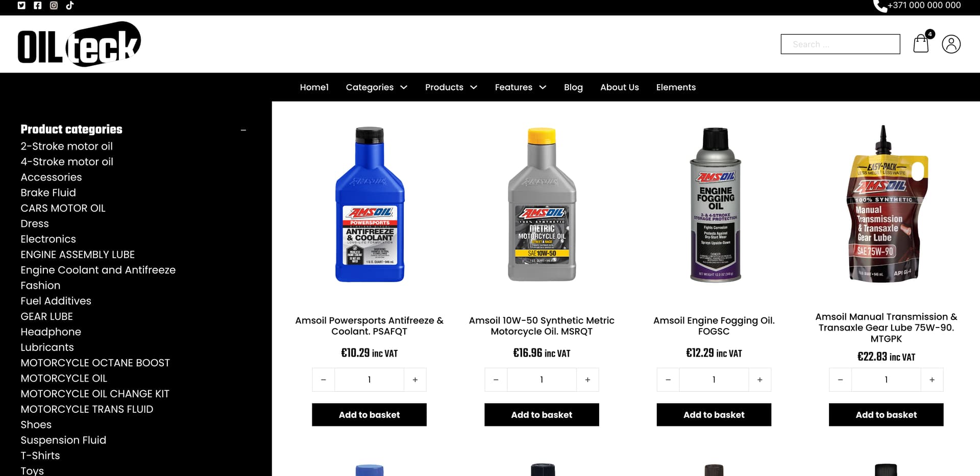Viewport: 980px width, 476px height.
Task: Open the About Us menu item
Action: tap(619, 87)
